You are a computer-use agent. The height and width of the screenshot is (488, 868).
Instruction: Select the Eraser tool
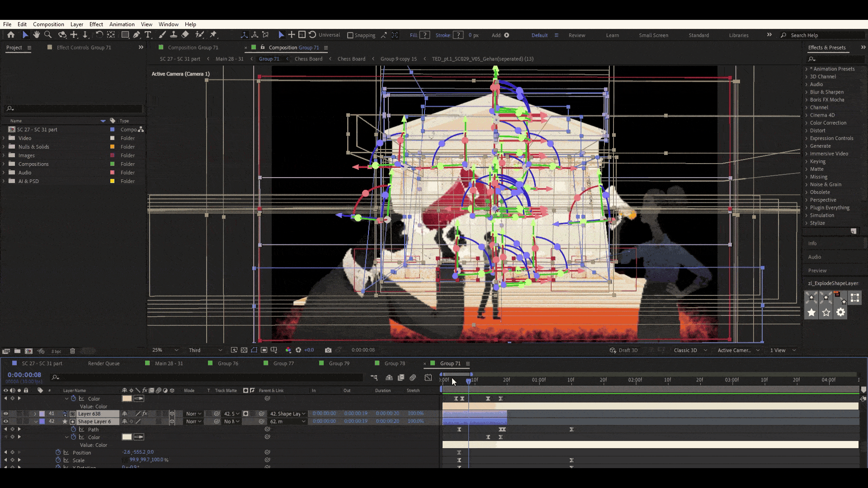(185, 35)
